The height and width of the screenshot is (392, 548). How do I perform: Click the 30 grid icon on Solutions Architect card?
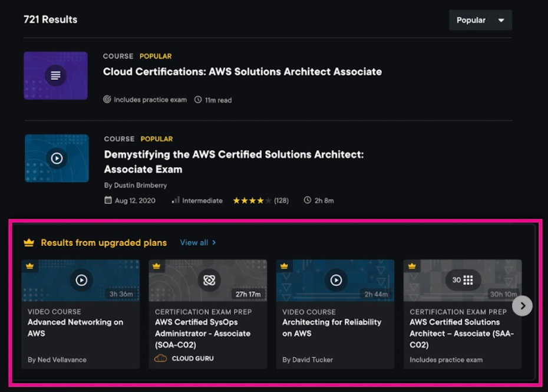463,280
